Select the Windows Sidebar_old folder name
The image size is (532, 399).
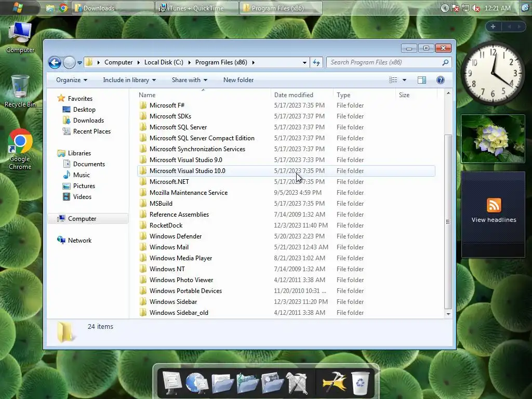coord(179,313)
